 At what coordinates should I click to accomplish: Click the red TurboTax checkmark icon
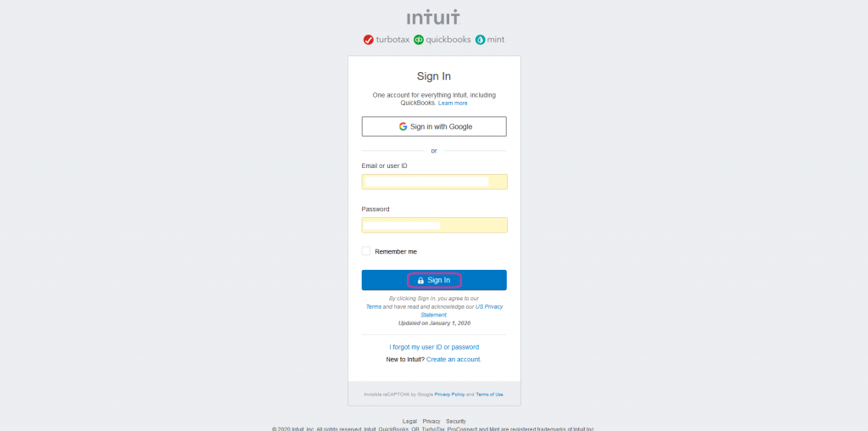pyautogui.click(x=369, y=40)
